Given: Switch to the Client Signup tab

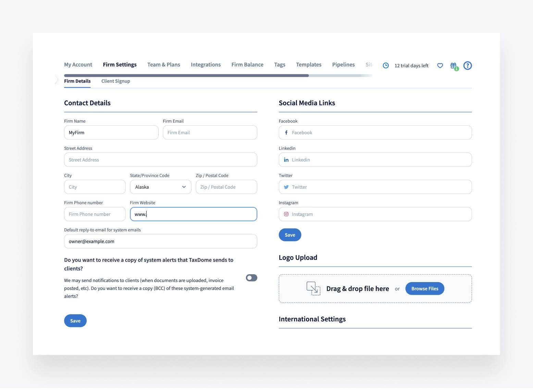Looking at the screenshot, I should click(x=115, y=81).
